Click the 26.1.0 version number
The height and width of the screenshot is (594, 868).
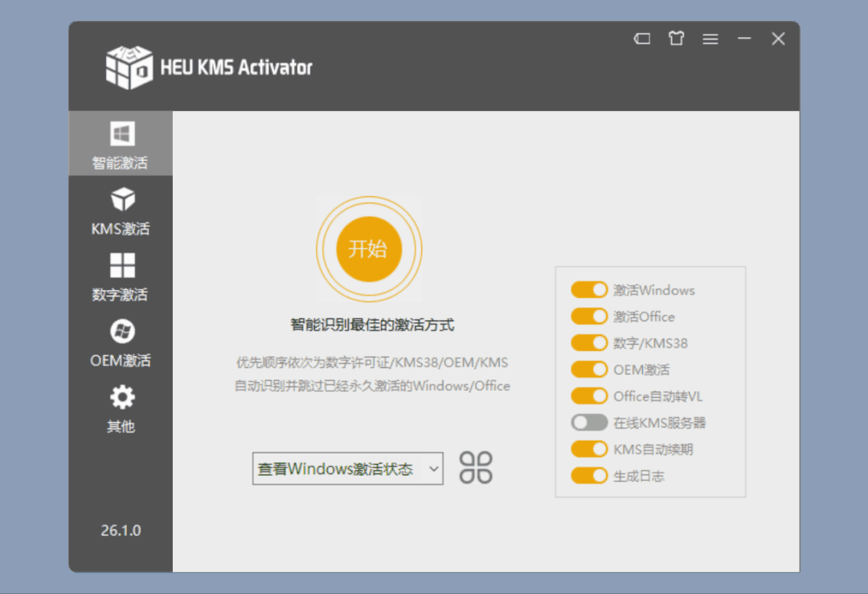click(x=121, y=531)
